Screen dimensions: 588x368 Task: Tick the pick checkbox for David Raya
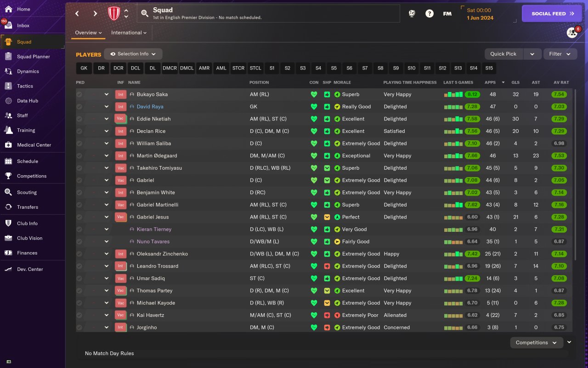click(79, 107)
